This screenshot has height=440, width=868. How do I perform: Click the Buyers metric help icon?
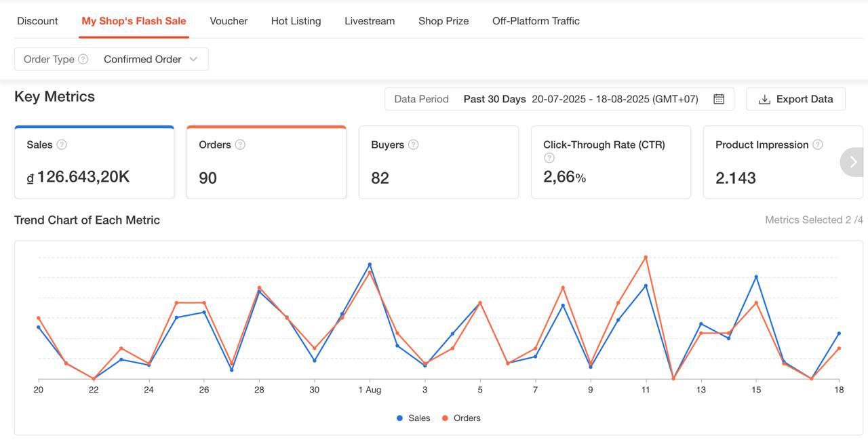[x=413, y=144]
